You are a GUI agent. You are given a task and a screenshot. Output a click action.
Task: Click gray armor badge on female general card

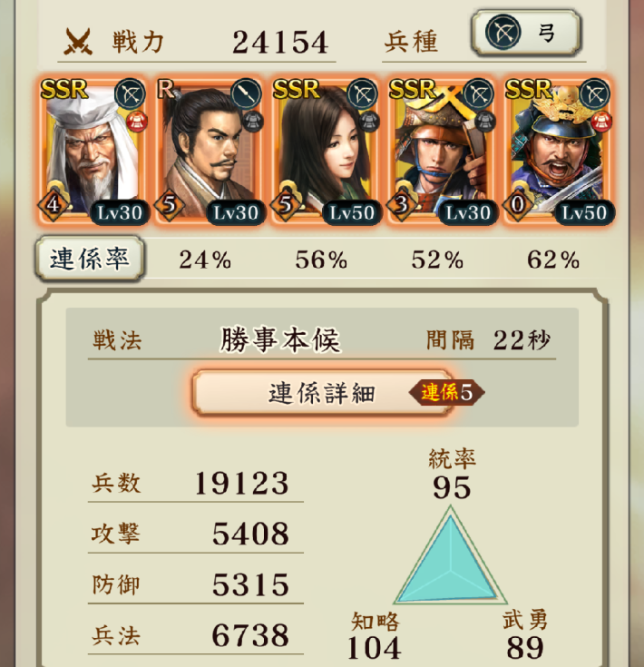(x=368, y=122)
